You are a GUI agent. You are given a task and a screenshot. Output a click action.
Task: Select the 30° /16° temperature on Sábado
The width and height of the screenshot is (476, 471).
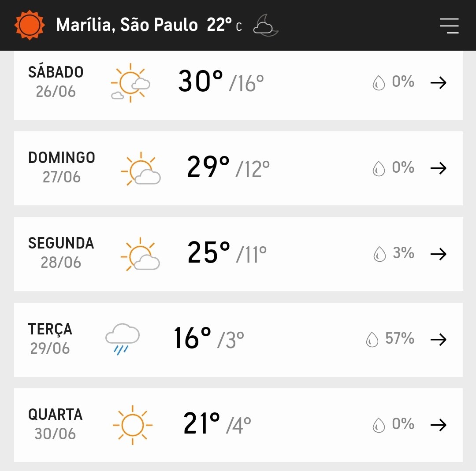[221, 82]
